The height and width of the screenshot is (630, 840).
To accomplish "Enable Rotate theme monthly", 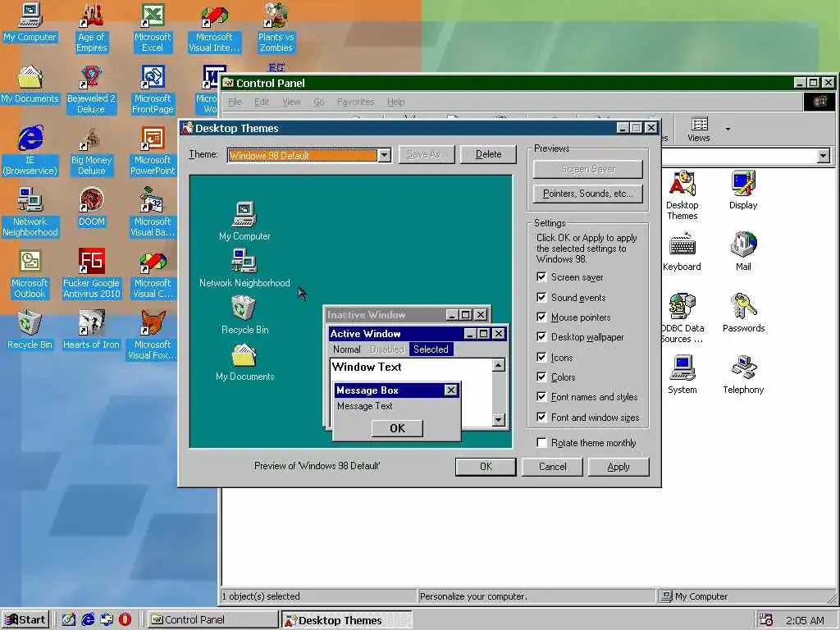I will (x=541, y=442).
